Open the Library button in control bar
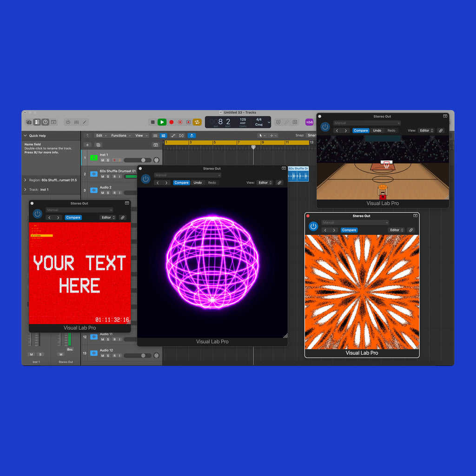 pyautogui.click(x=29, y=122)
